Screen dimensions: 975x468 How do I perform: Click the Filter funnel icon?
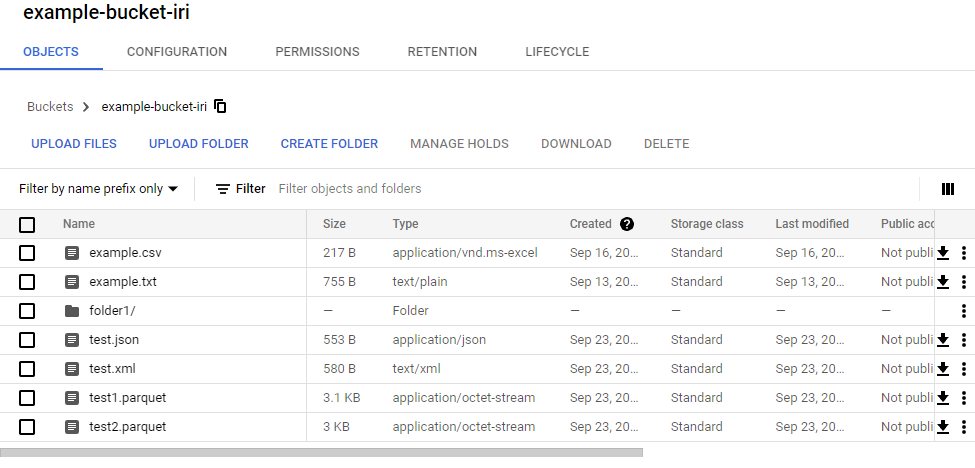click(223, 189)
